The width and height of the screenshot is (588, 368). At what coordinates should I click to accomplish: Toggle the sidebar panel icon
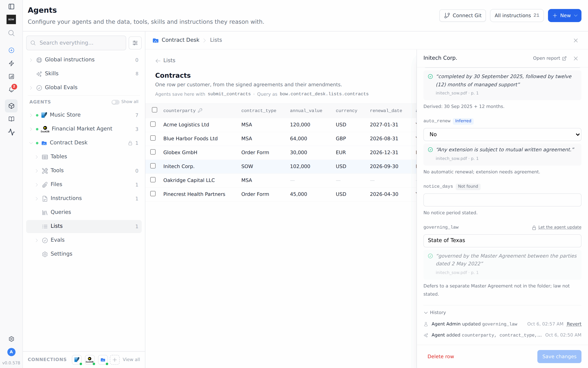pos(11,7)
